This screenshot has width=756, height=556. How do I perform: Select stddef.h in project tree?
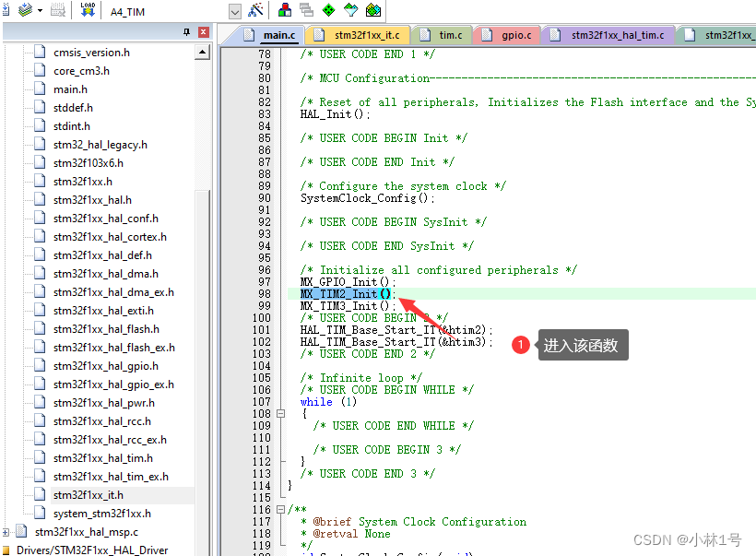coord(73,108)
